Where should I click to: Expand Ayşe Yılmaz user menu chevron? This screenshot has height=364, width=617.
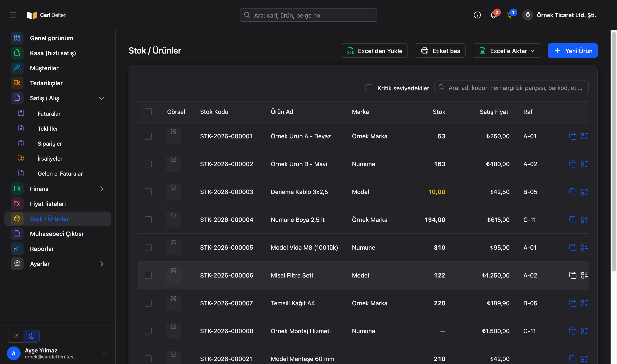[x=104, y=353]
